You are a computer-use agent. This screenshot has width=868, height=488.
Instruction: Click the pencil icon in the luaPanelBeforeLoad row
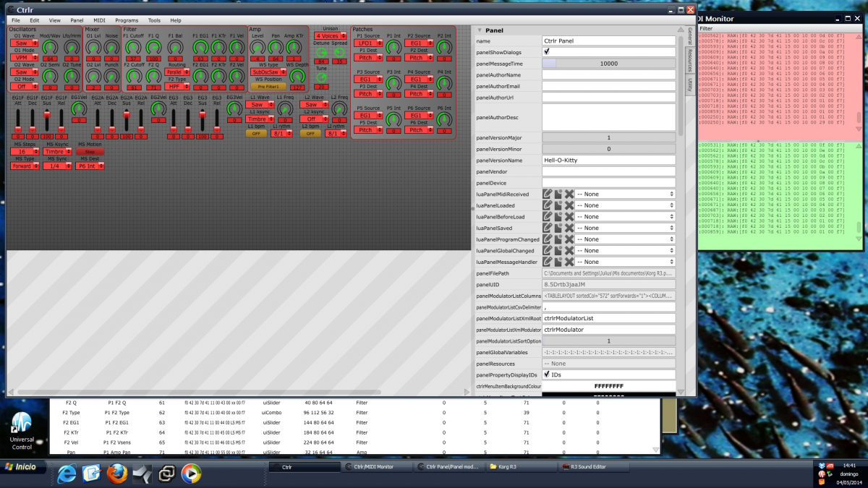548,216
